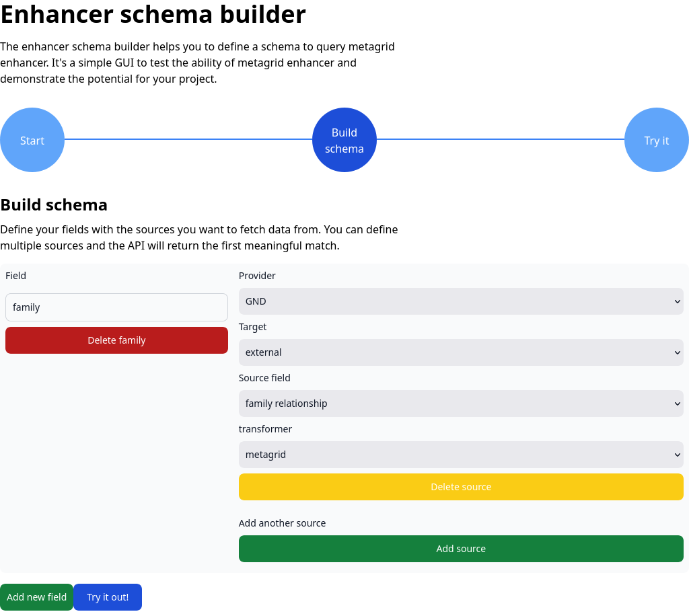Viewport: 689px width, 616px height.
Task: Select the Start step circle
Action: 32,141
